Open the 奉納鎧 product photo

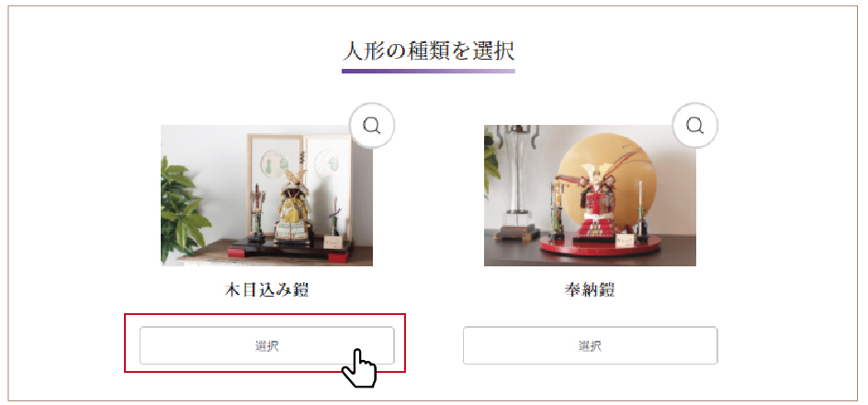pos(590,196)
